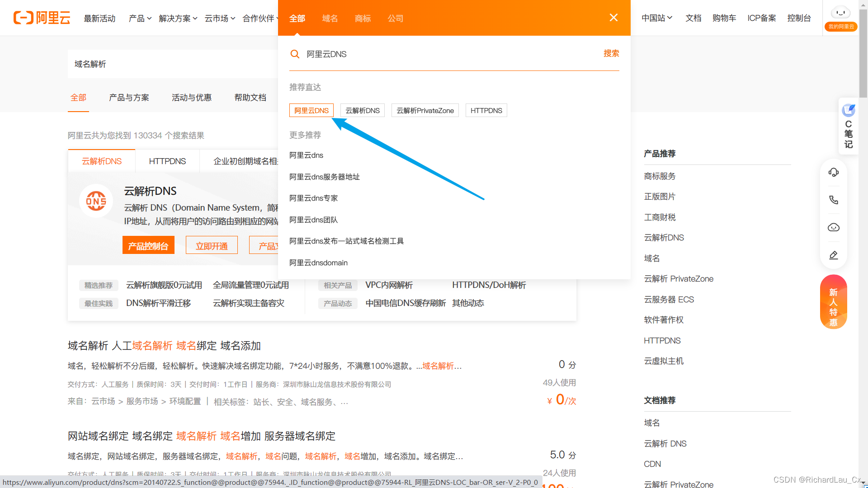Image resolution: width=868 pixels, height=488 pixels.
Task: Open the 新人特惠 promotion badge
Action: click(834, 302)
